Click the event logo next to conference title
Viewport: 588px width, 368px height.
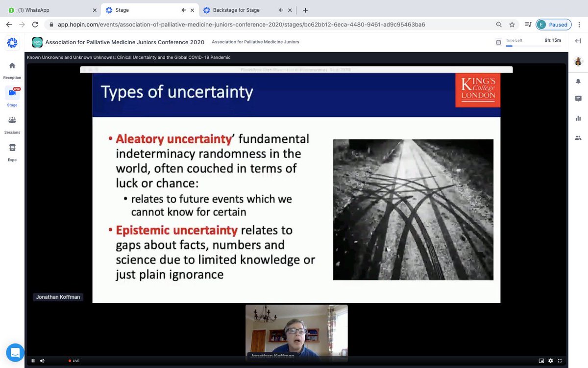[37, 42]
